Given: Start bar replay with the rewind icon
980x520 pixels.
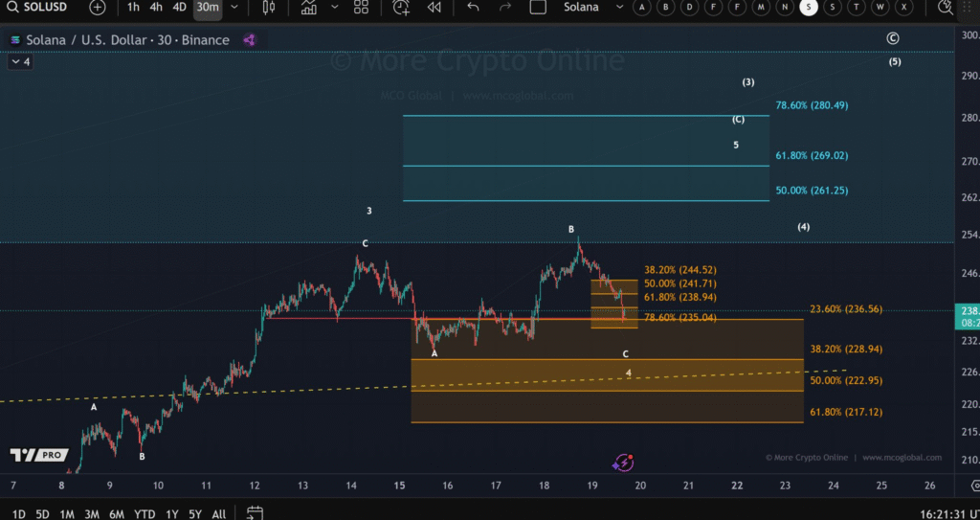Looking at the screenshot, I should [x=434, y=7].
